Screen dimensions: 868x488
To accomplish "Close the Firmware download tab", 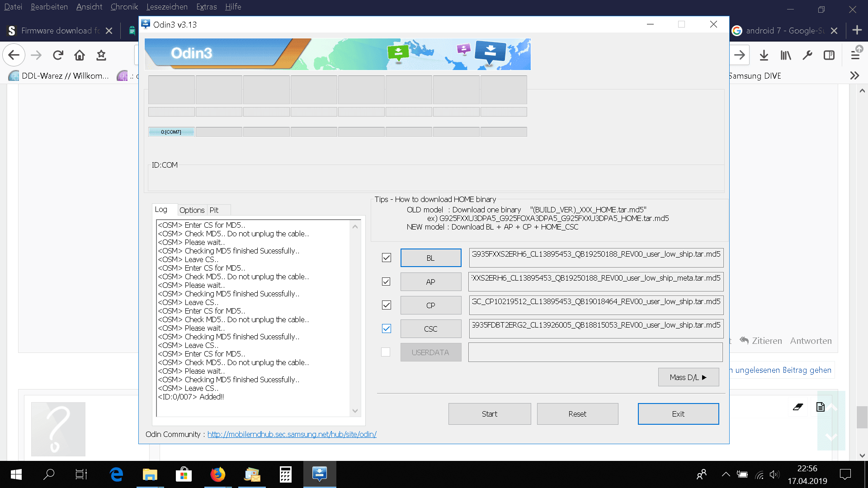I will pyautogui.click(x=109, y=31).
